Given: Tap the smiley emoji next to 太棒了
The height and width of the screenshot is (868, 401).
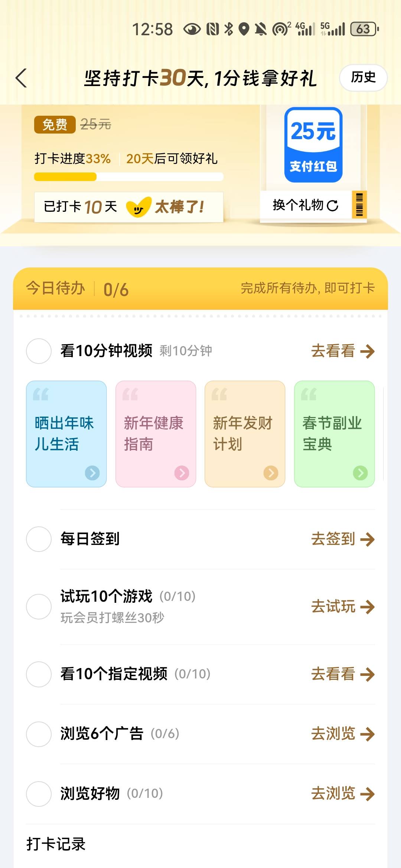Looking at the screenshot, I should (138, 207).
